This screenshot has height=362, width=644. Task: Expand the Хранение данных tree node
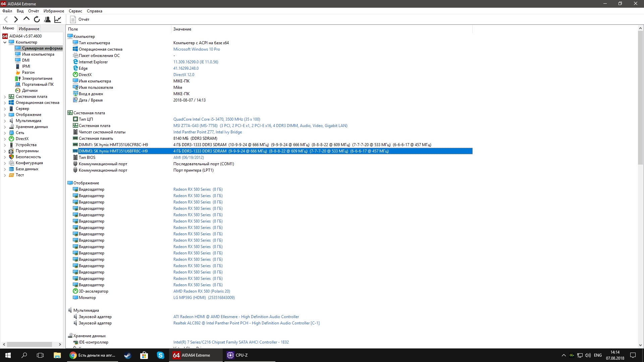click(5, 127)
